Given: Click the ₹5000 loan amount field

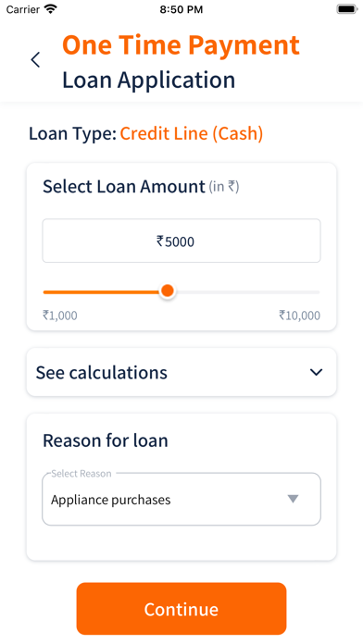Looking at the screenshot, I should (181, 241).
